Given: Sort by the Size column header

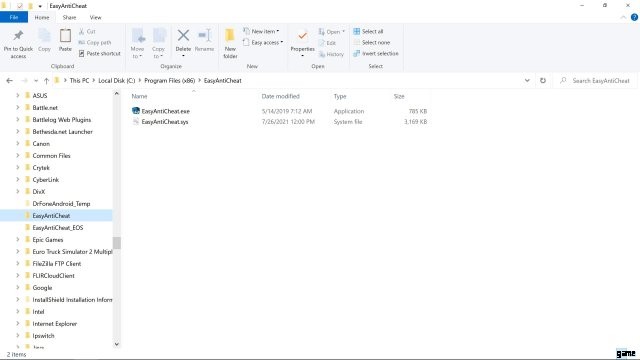Looking at the screenshot, I should 399,96.
